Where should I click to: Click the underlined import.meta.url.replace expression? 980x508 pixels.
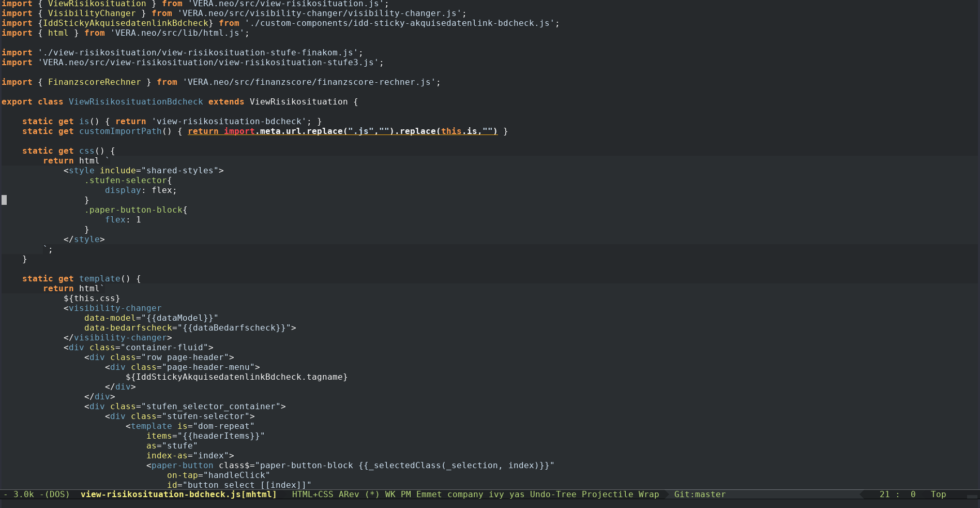tap(342, 131)
